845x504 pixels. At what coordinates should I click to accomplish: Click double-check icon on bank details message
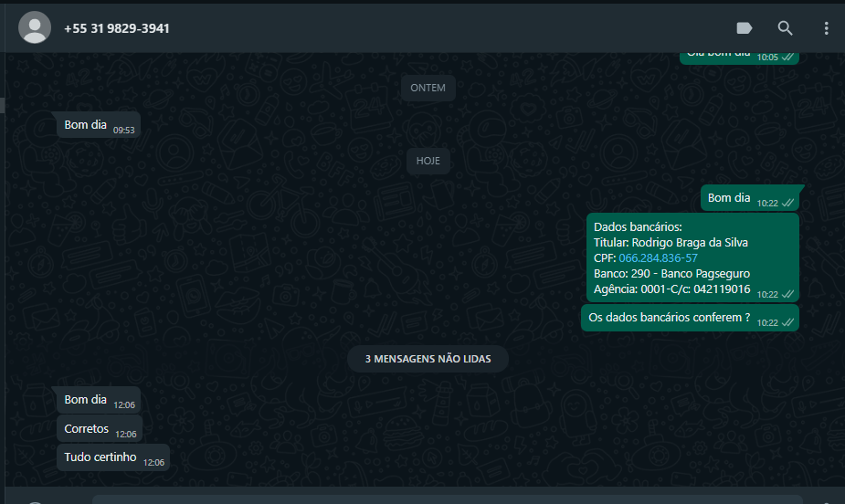point(787,294)
